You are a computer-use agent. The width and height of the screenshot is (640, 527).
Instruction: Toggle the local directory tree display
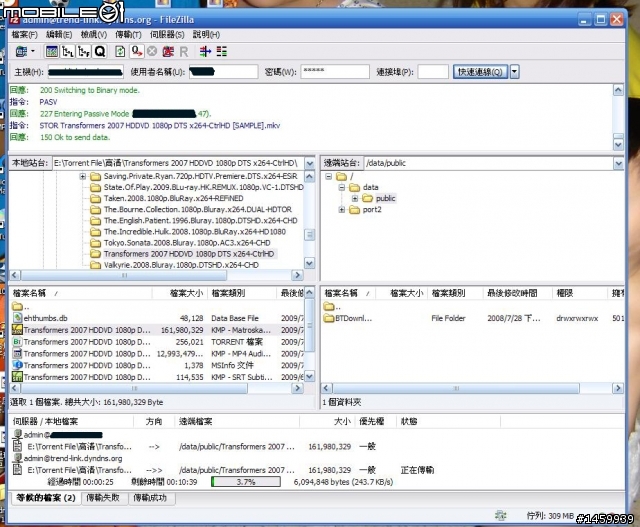(68, 51)
